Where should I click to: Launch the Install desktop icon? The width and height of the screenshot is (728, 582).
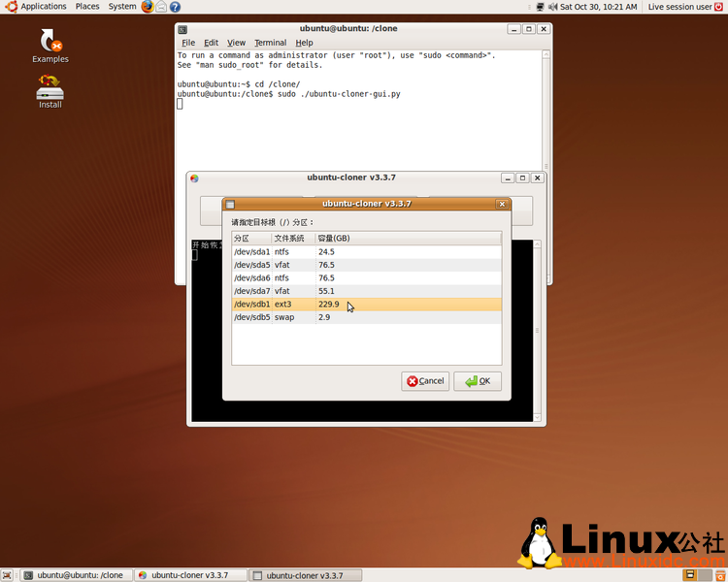[50, 91]
